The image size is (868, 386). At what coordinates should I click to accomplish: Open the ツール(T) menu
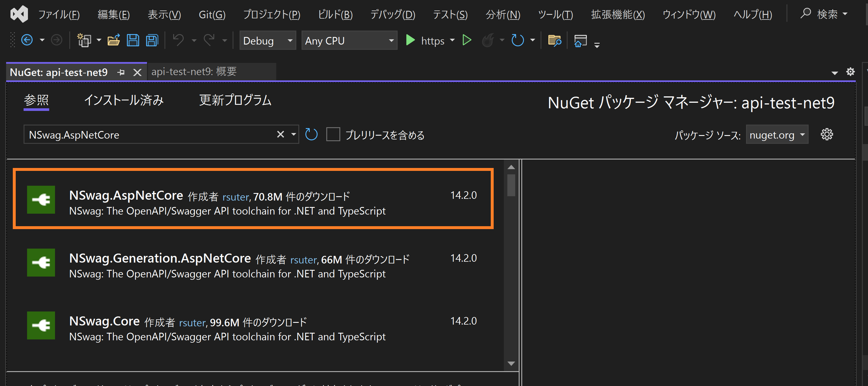(x=556, y=15)
